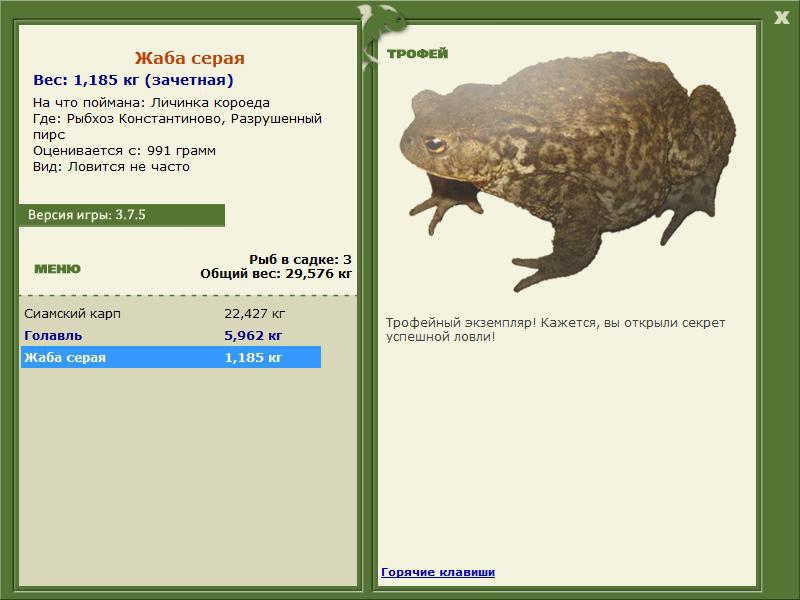The width and height of the screenshot is (800, 600).
Task: Click the highlighted Жаба серая list row
Action: coord(171,357)
